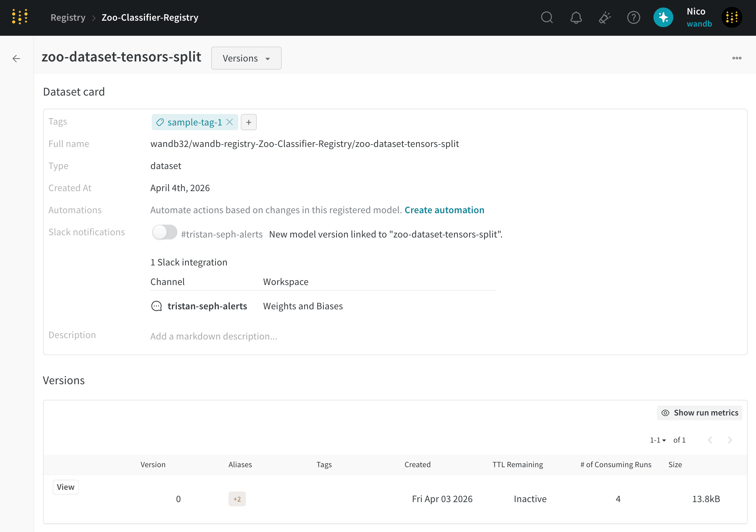Screen dimensions: 756x532
Task: Open the W&B home logo
Action: [x=20, y=17]
